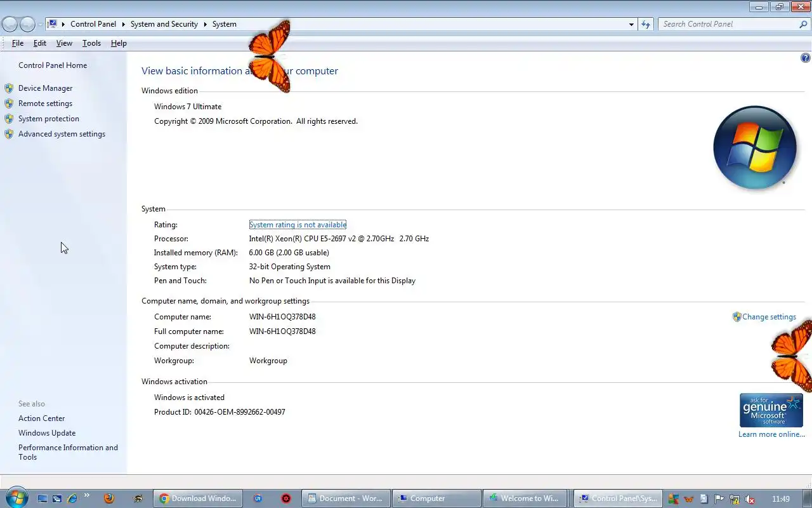812x508 pixels.
Task: Click the colorful tray icon left of butterfly
Action: 673,499
